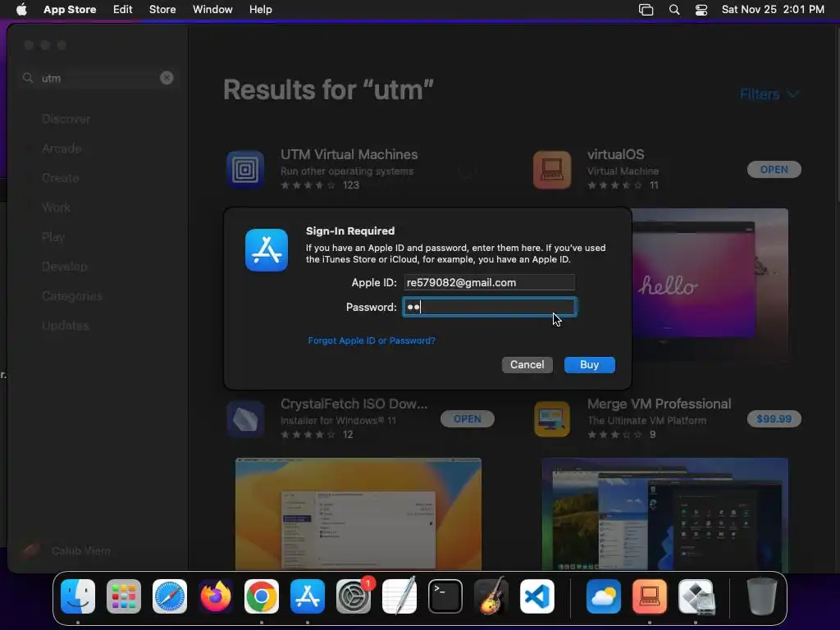Viewport: 840px width, 630px height.
Task: Open the Help menu
Action: 260,10
